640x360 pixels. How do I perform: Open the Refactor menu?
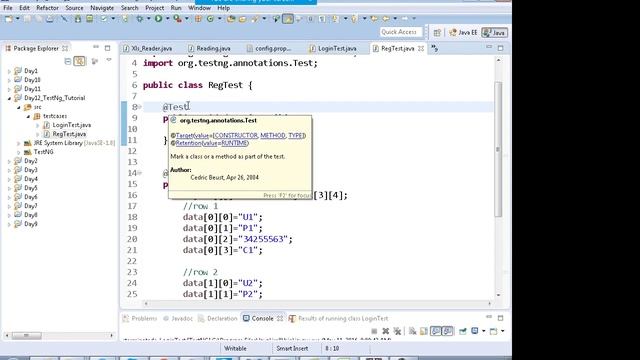[47, 8]
